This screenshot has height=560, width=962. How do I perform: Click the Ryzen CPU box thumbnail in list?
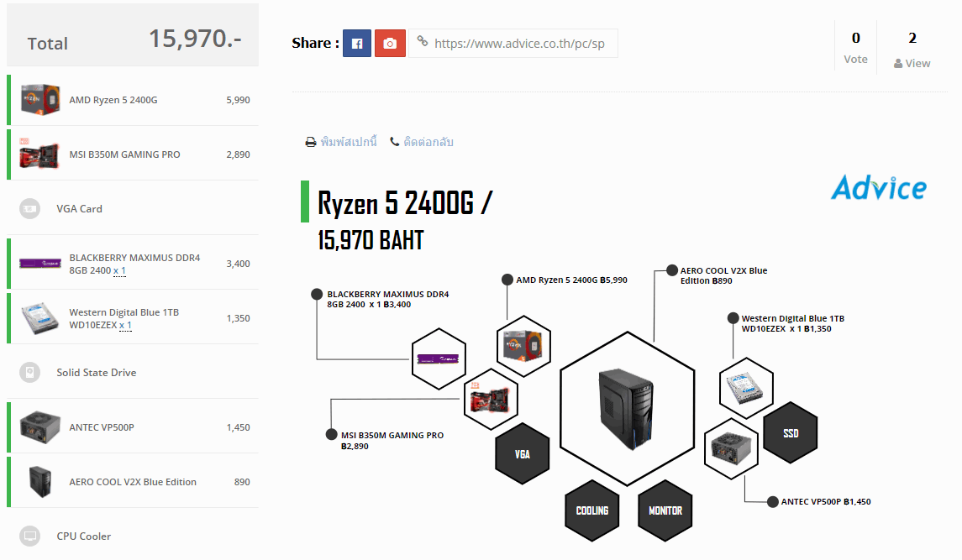[x=39, y=99]
